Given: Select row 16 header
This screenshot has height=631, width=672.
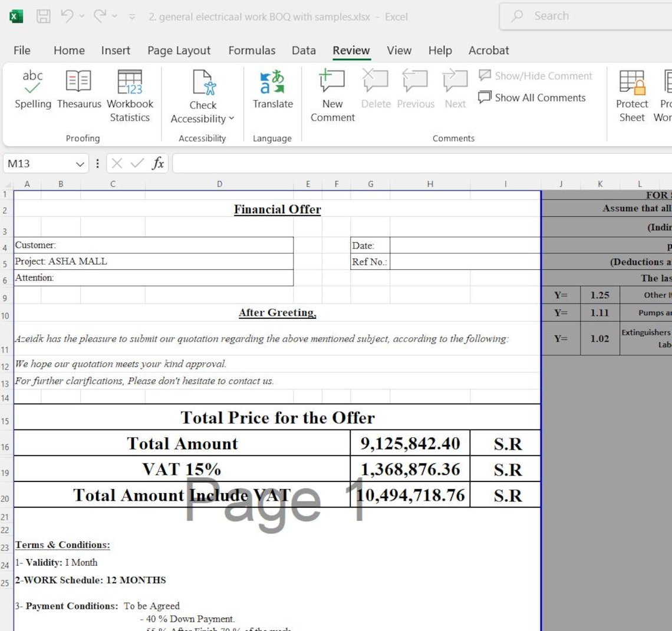Looking at the screenshot, I should 5,444.
